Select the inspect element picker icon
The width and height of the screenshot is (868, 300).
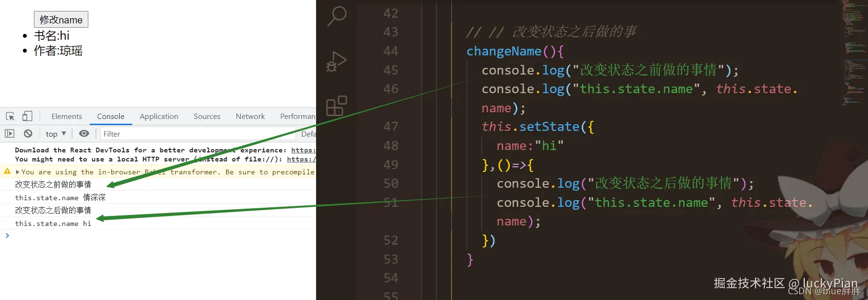(x=10, y=116)
